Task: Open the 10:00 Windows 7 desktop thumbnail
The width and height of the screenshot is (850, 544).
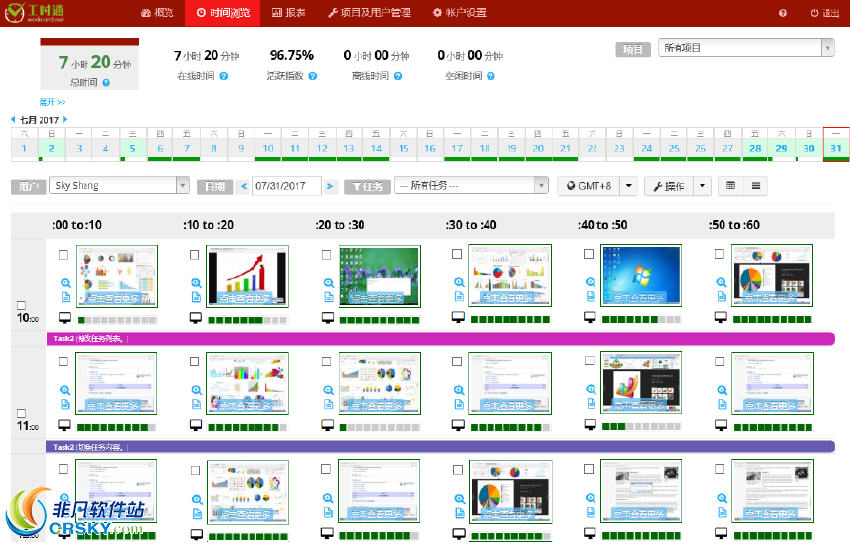Action: tap(641, 275)
